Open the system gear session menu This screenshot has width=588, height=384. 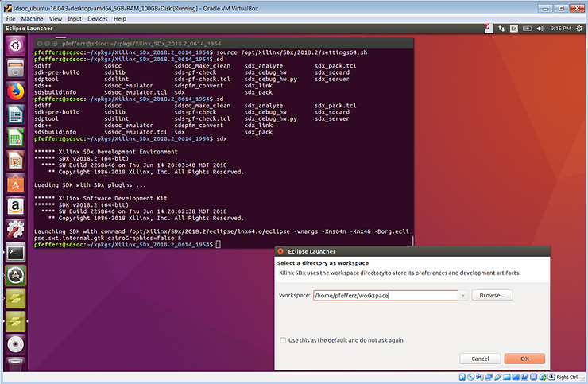pos(578,29)
